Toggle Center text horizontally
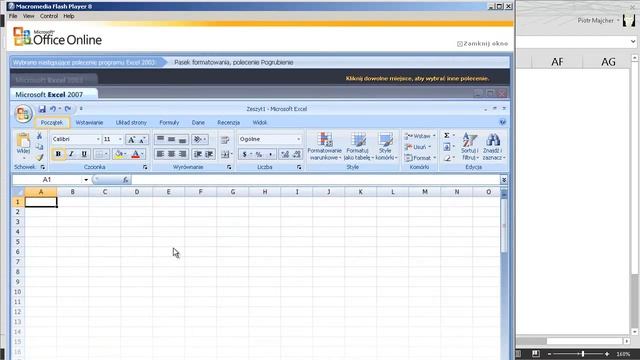Viewport: 640px width, 360px height. pos(171,154)
